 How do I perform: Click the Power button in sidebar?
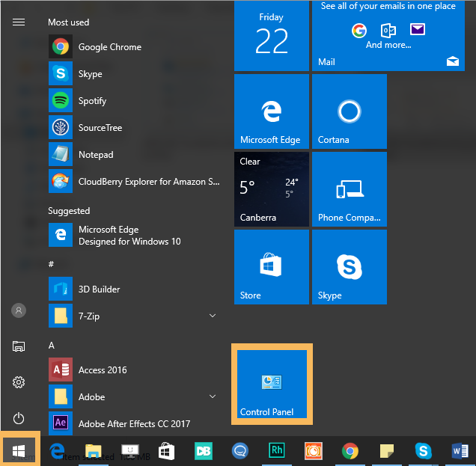pyautogui.click(x=19, y=418)
